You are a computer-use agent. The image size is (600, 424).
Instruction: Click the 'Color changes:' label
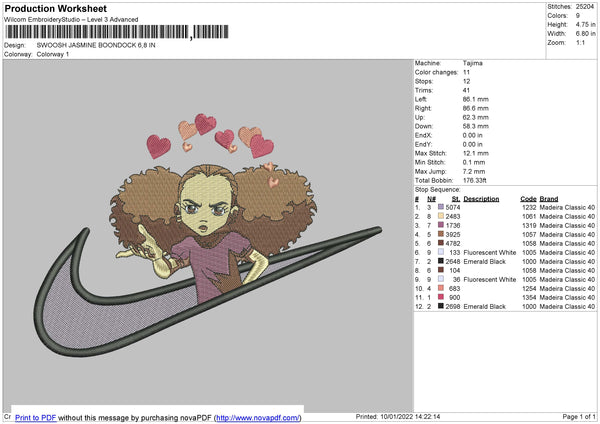[436, 72]
